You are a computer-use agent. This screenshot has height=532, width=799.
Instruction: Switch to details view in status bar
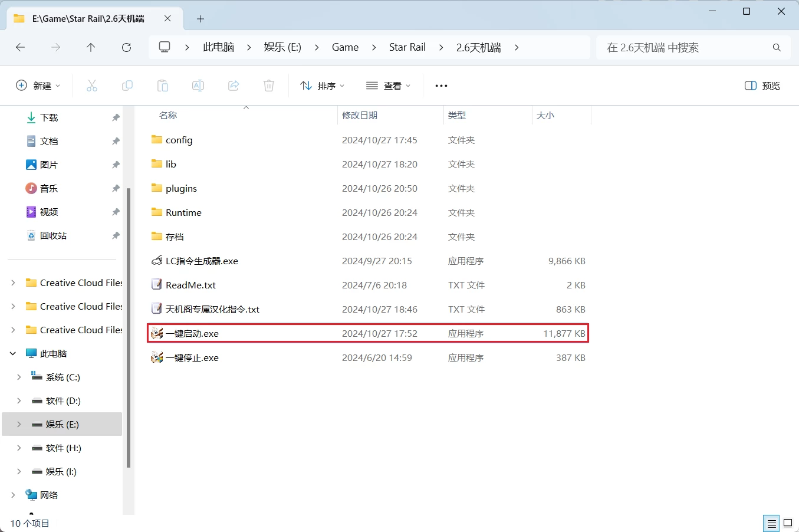771,523
